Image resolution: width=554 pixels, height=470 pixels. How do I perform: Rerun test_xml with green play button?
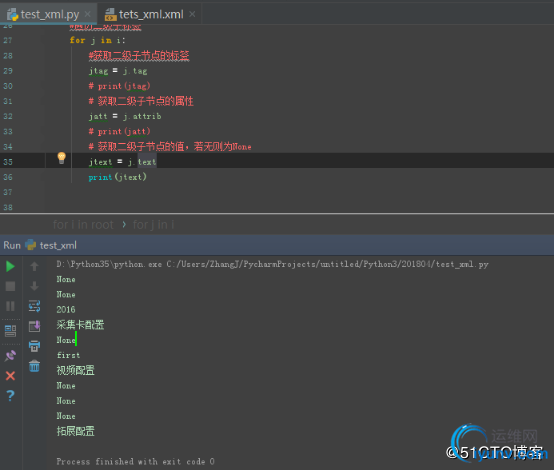[x=10, y=266]
